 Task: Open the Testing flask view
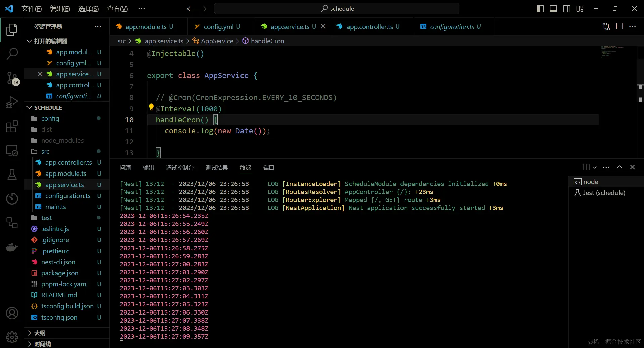tap(12, 175)
